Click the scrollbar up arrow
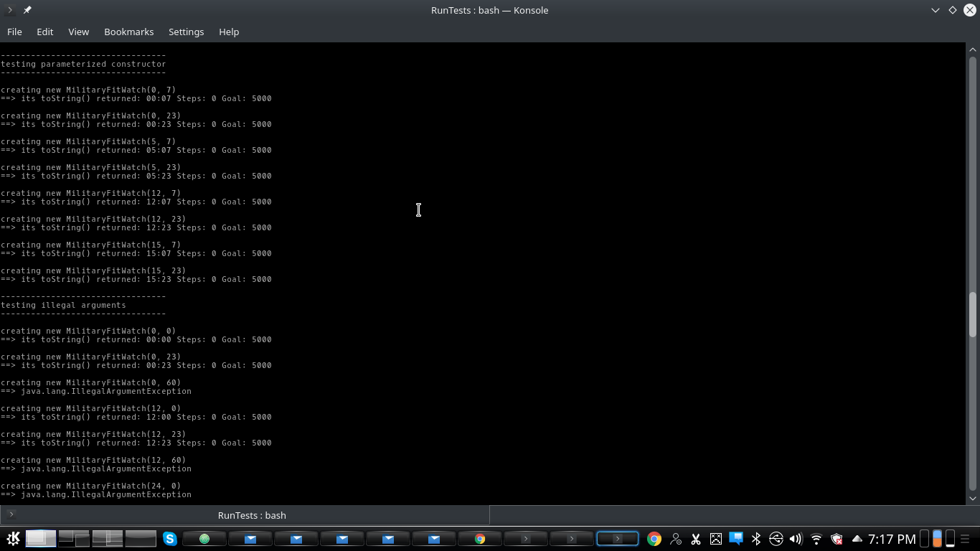Viewport: 980px width, 551px height. tap(973, 50)
